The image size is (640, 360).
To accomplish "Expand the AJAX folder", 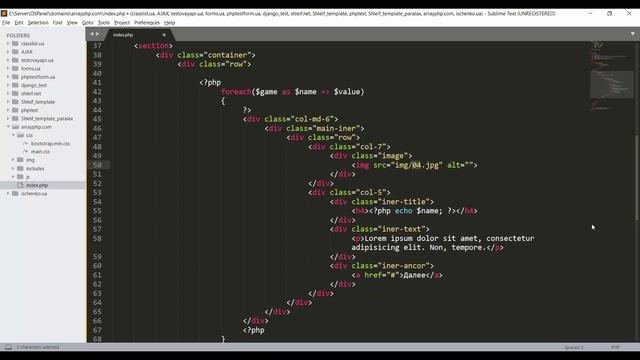I will [8, 52].
